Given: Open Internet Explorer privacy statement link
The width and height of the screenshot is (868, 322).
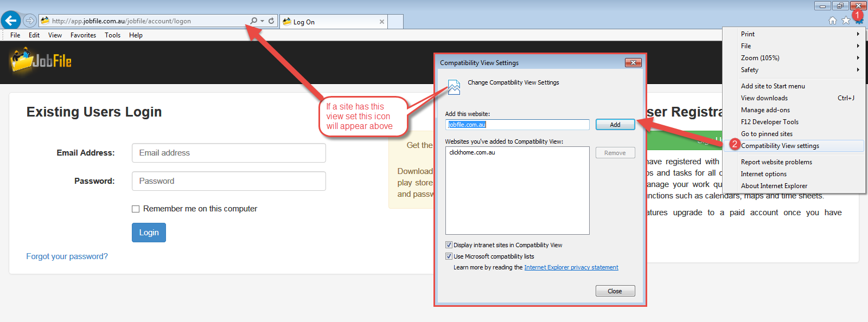Looking at the screenshot, I should [x=571, y=267].
